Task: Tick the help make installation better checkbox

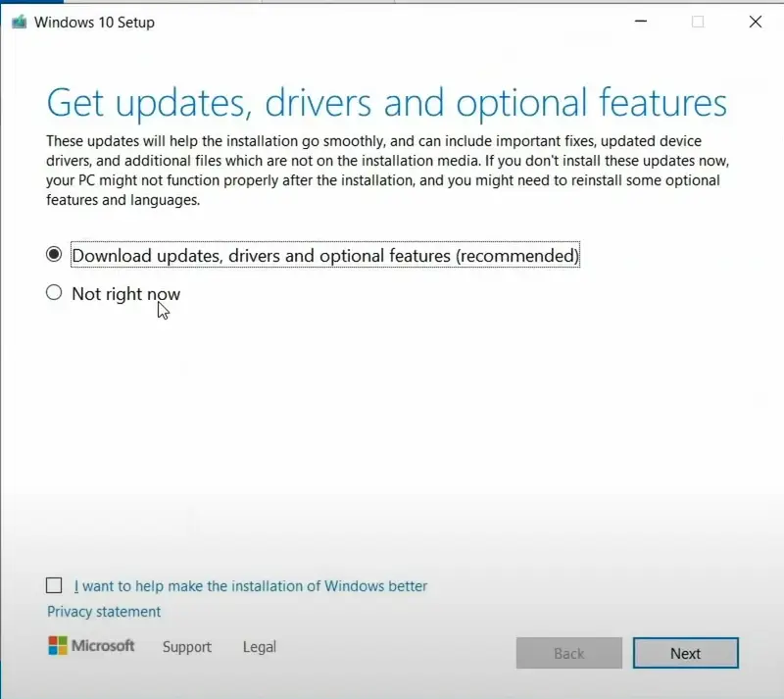Action: pyautogui.click(x=54, y=585)
